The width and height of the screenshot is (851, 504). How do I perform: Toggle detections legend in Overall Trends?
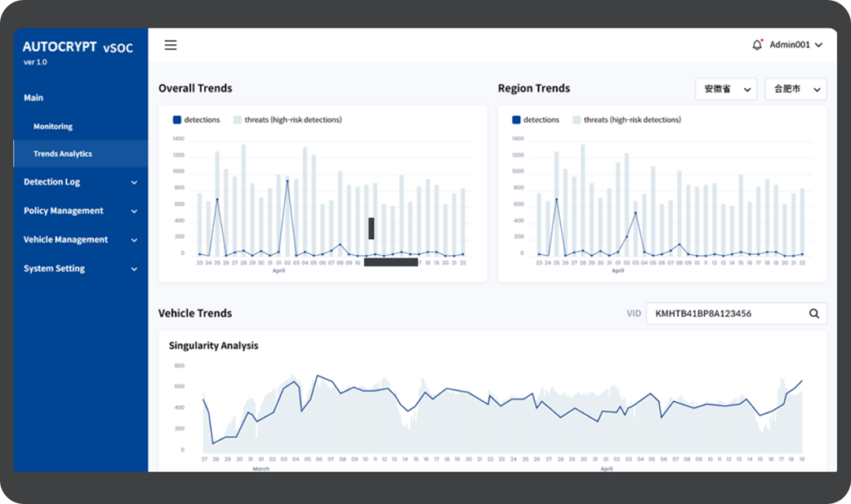pyautogui.click(x=196, y=120)
